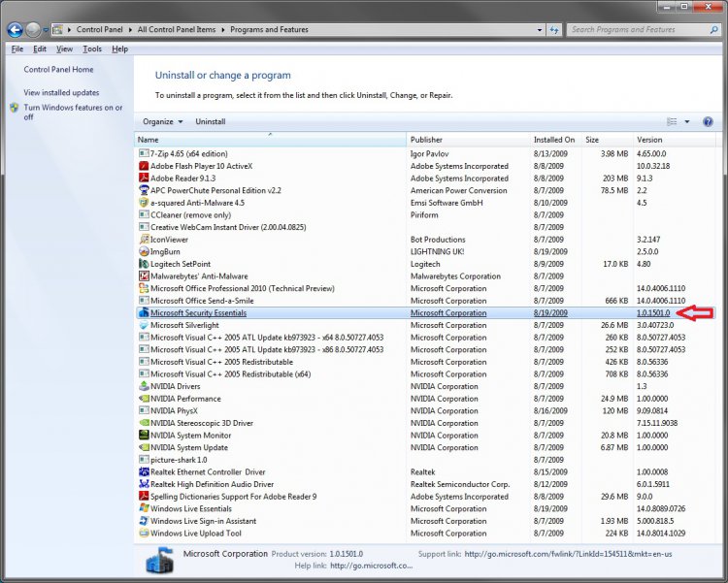Go back with the blue arrow button
Screen dimensions: 728x583
(x=16, y=30)
